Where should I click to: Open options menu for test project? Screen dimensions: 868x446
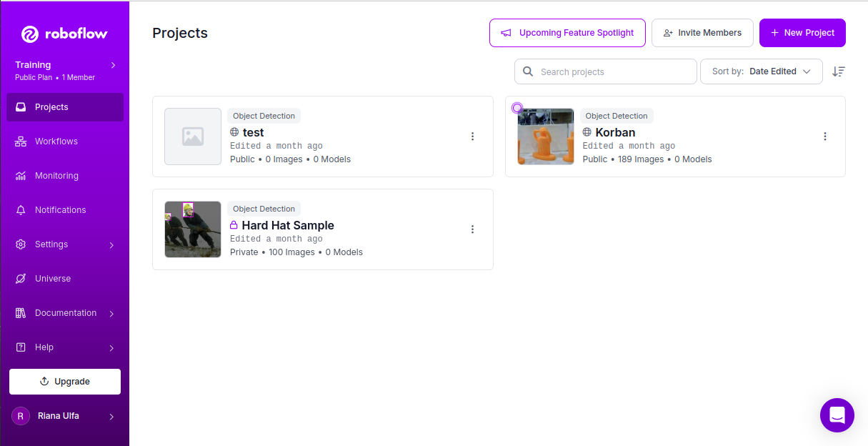point(472,137)
